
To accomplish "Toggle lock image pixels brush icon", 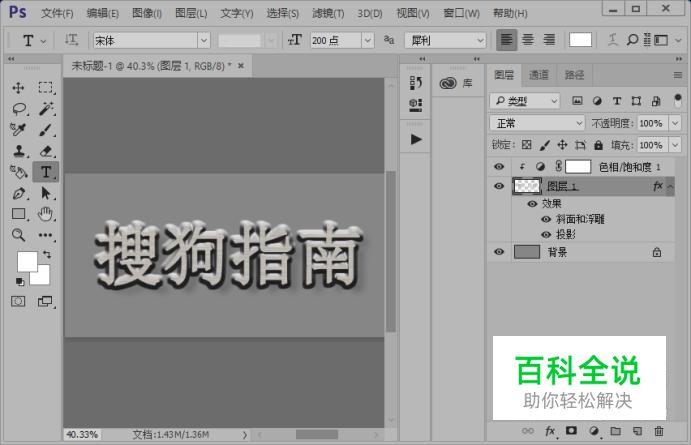I will point(545,145).
